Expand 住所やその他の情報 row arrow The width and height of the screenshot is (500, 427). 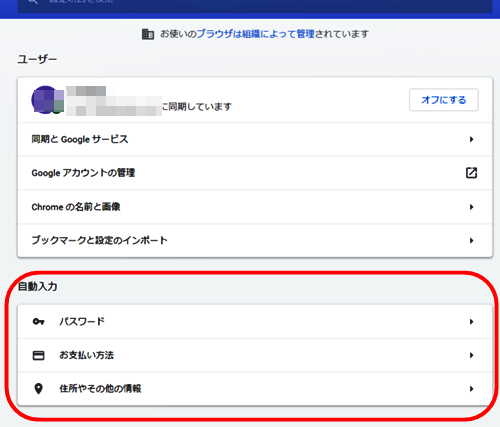[x=471, y=389]
